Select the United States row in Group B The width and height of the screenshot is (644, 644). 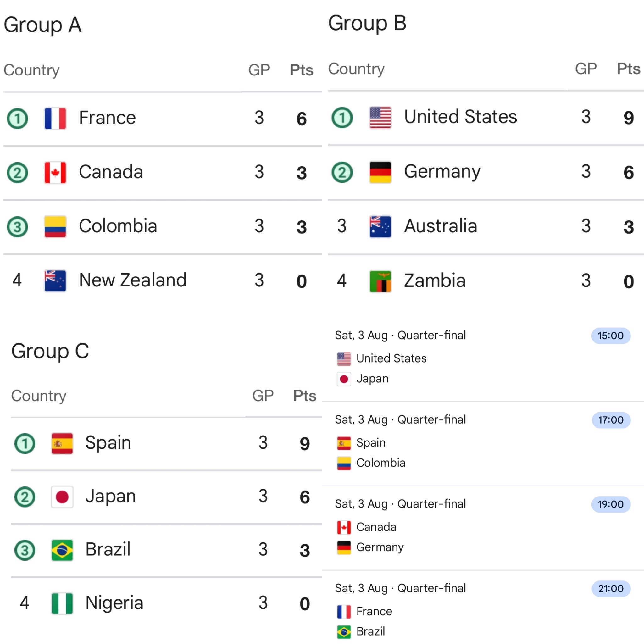coord(486,118)
